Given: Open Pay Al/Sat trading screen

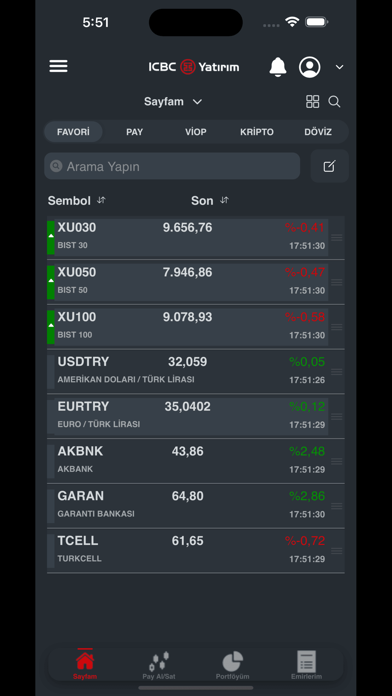Looking at the screenshot, I should coord(159,665).
